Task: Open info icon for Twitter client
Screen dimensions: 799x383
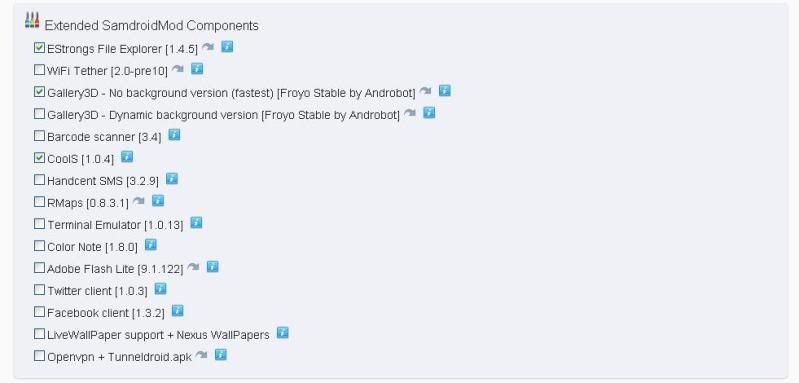Action: coord(161,289)
